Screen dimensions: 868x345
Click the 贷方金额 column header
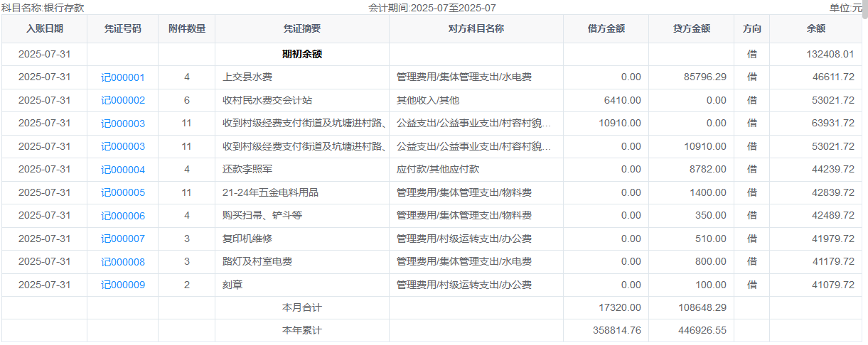coord(691,29)
